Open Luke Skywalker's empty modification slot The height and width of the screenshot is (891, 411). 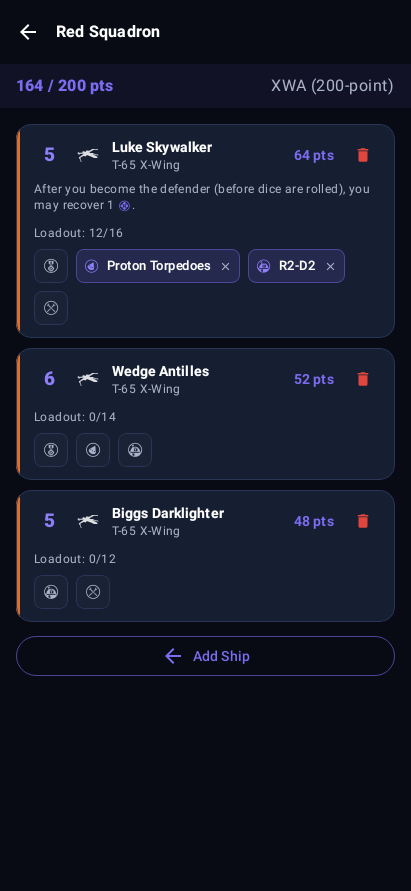click(x=51, y=308)
